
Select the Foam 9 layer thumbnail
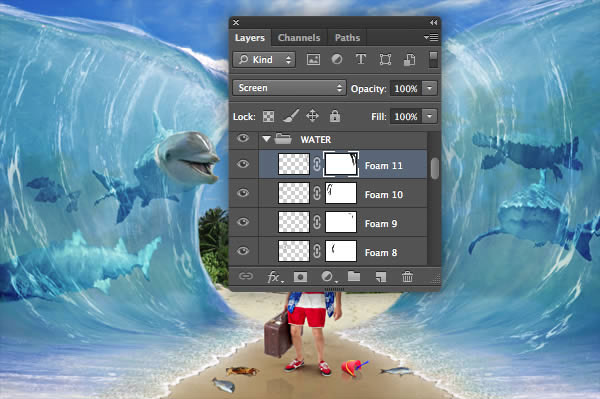(293, 222)
